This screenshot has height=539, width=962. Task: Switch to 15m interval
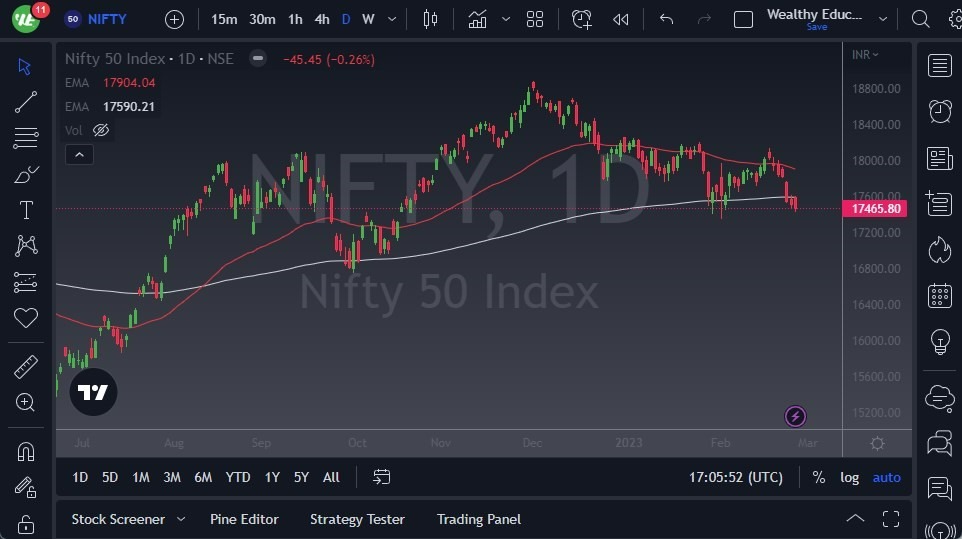[x=224, y=20]
